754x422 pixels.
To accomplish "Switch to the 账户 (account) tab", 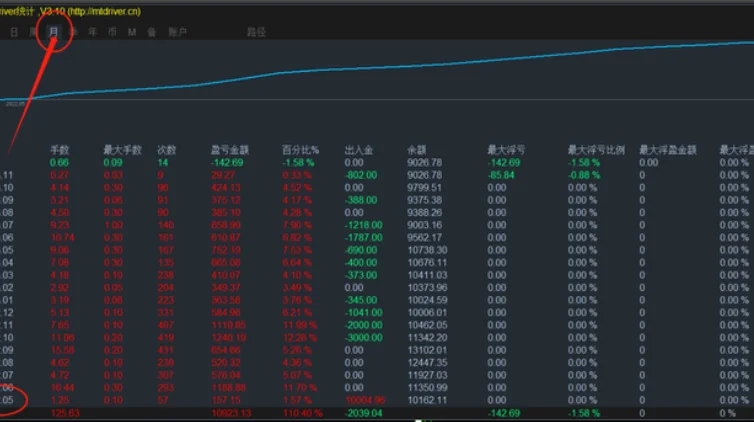I will 177,32.
